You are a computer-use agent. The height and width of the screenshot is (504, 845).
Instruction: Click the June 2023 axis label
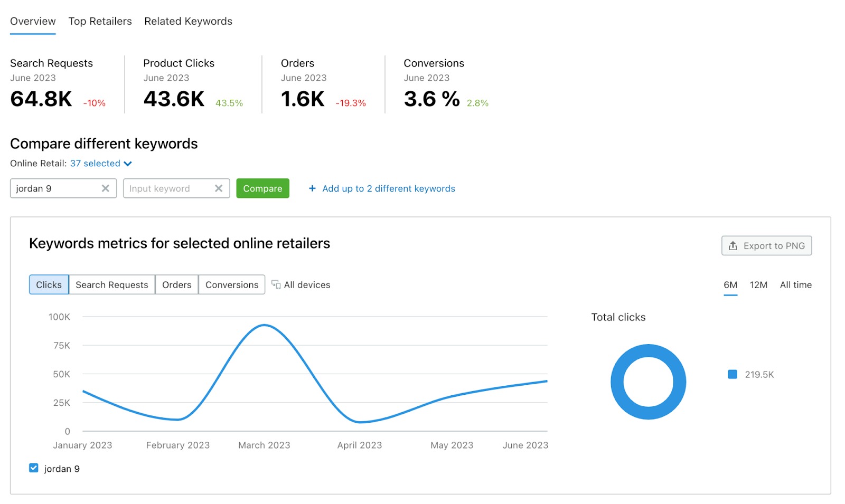click(525, 445)
